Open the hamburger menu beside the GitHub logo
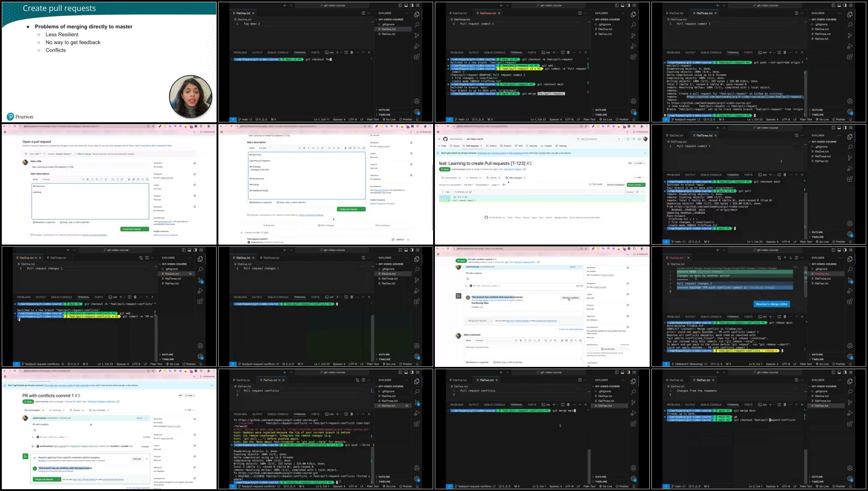The image size is (868, 491). [x=439, y=139]
